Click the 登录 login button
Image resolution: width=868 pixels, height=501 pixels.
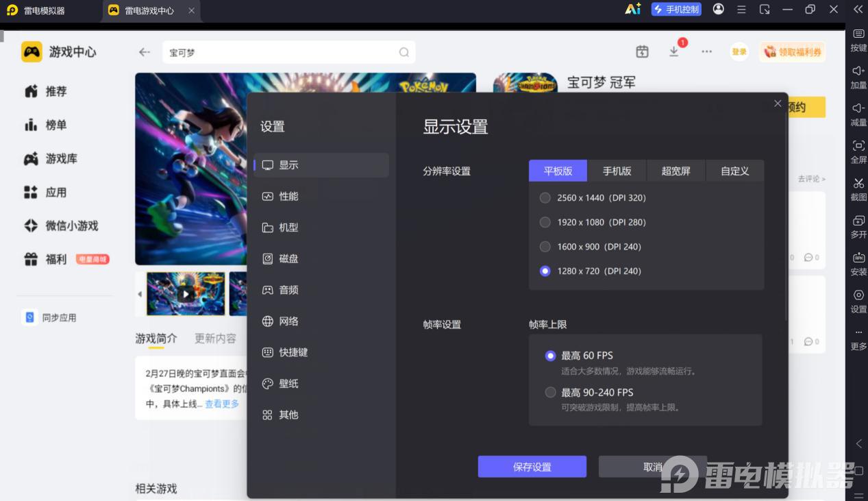pyautogui.click(x=739, y=51)
